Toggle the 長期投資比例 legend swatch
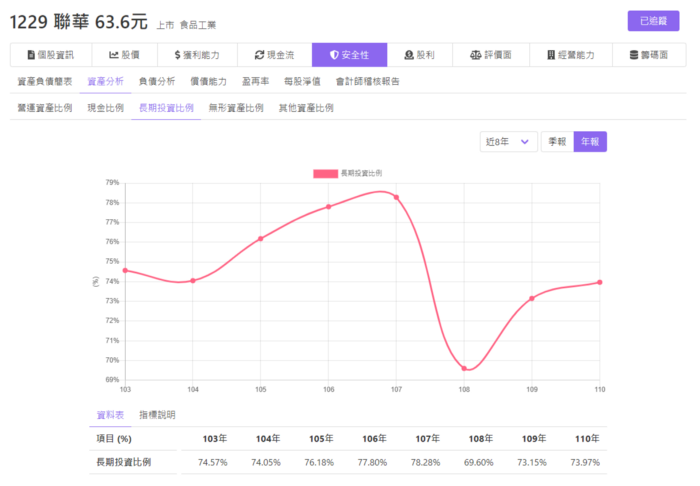The image size is (700, 486). pyautogui.click(x=325, y=174)
